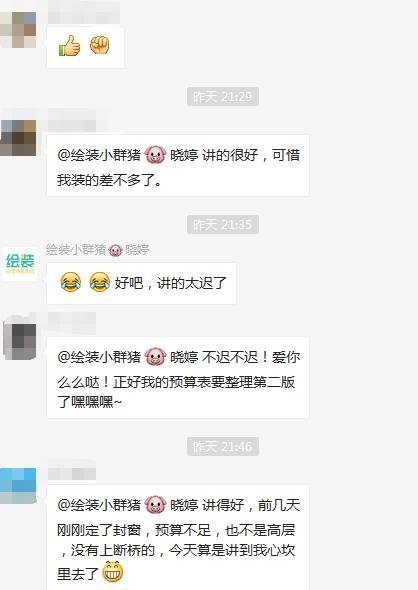This screenshot has height=590, width=418.
Task: Click the @绘装小群猪 mention in 讲的很好 message
Action: coord(99,155)
